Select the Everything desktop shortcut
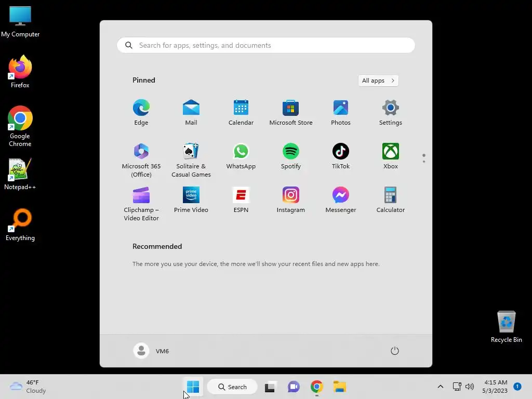The image size is (532, 399). [20, 224]
